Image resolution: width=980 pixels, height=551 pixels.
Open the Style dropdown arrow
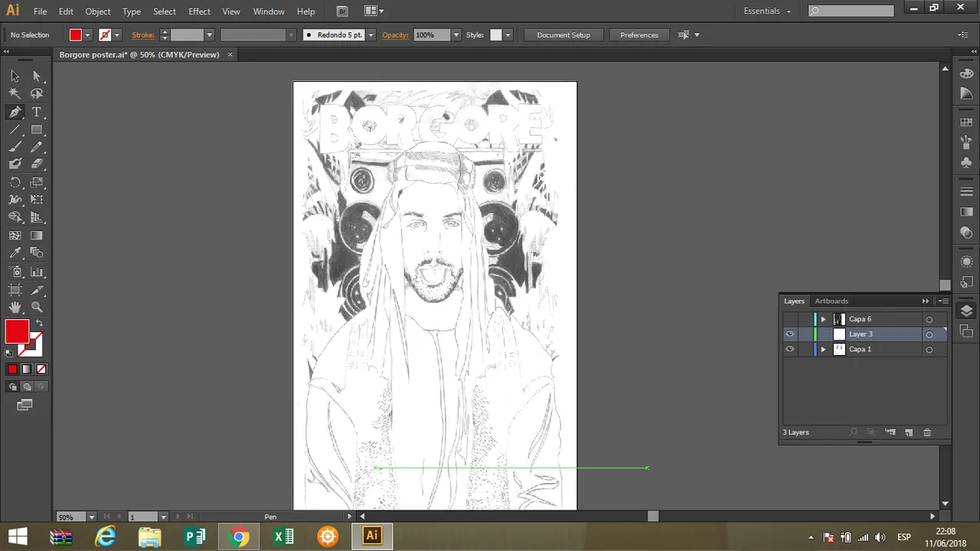pos(508,35)
